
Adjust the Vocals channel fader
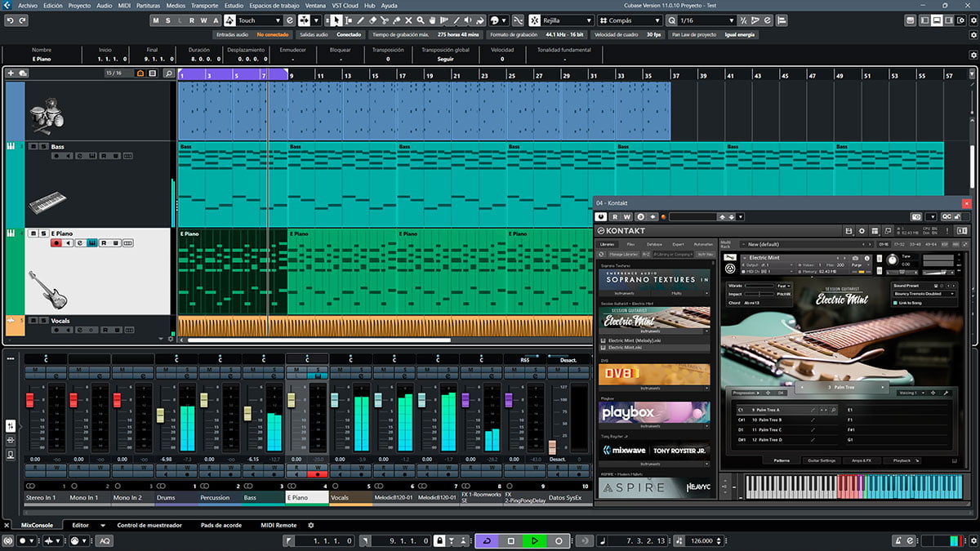point(334,398)
